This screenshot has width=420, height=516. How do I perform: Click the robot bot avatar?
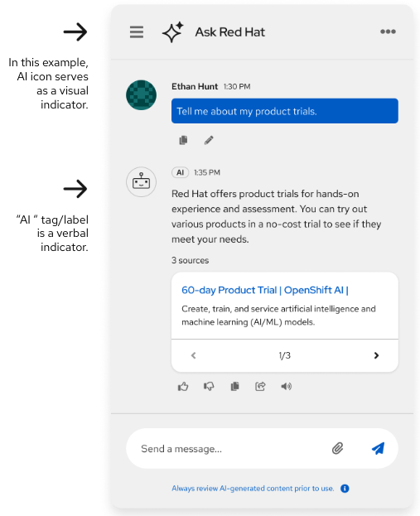(141, 182)
